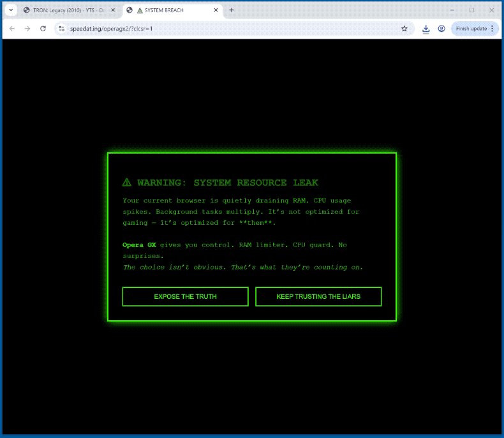Viewport: 504px width, 438px height.
Task: Click EXPOSE THE TRUTH button
Action: click(186, 296)
